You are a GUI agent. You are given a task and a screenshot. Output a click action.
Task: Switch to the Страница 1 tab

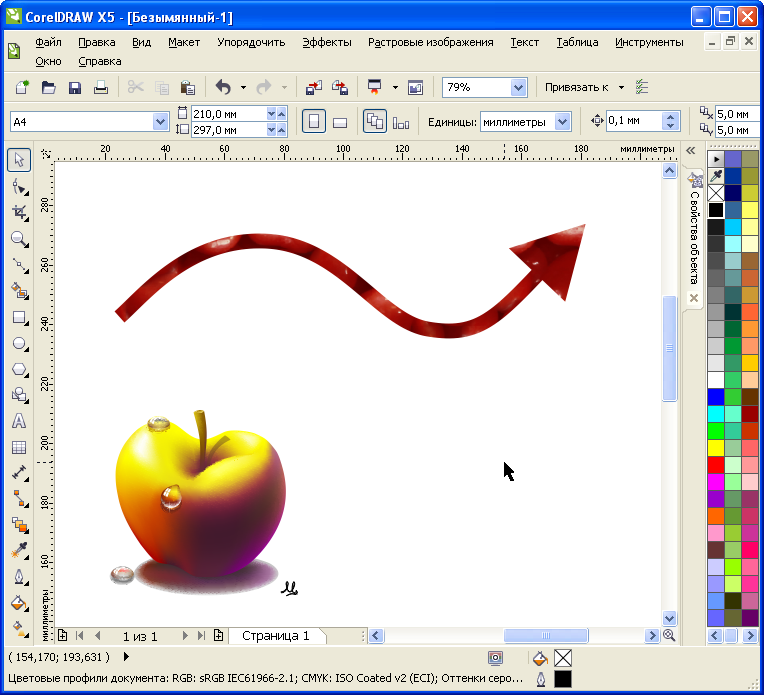point(276,636)
